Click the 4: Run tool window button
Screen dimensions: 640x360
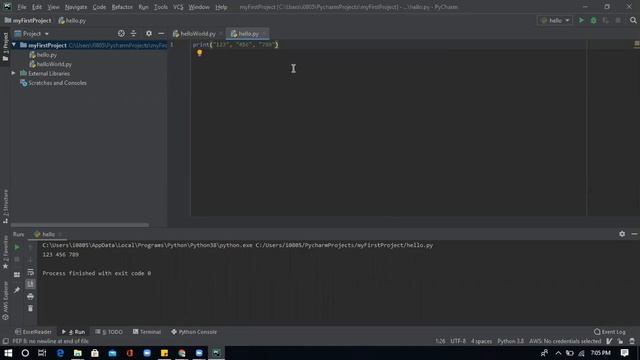point(73,332)
